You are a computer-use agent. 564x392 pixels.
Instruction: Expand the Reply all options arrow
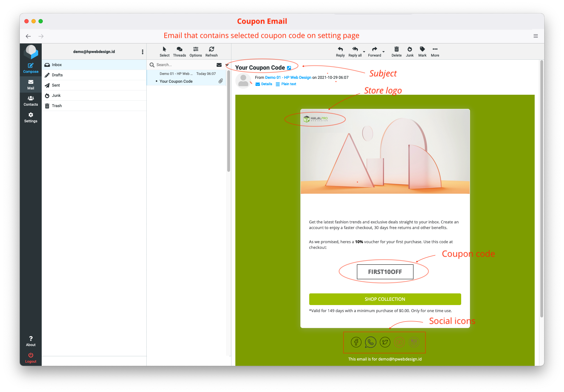pyautogui.click(x=364, y=52)
